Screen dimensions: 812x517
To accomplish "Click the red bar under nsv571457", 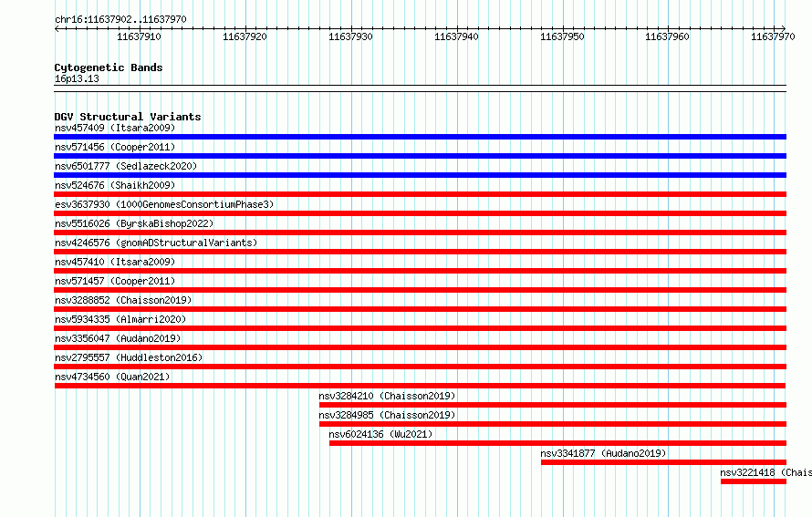I will click(420, 290).
